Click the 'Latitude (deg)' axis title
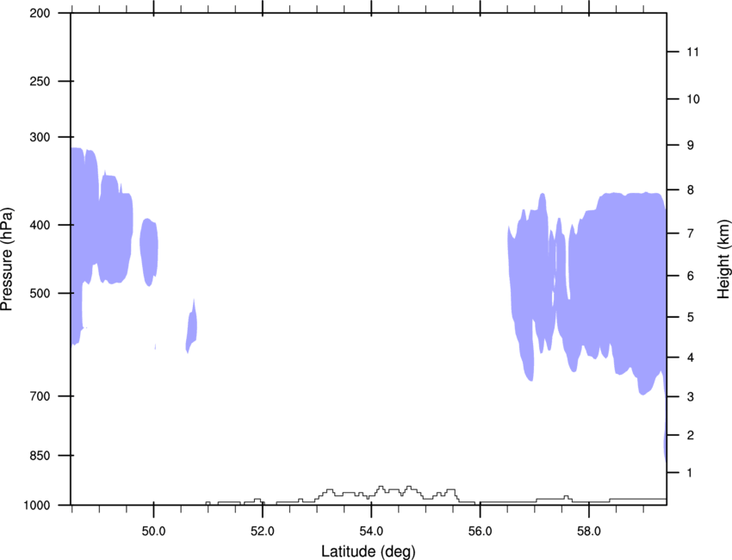 point(369,551)
